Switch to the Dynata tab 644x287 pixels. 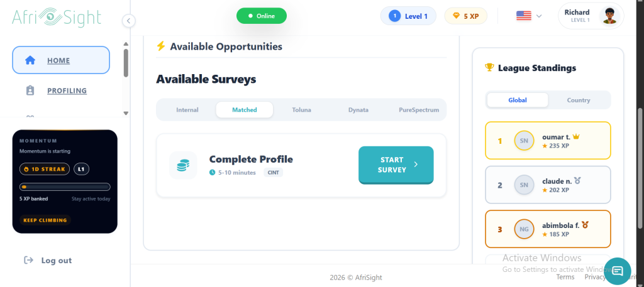pyautogui.click(x=358, y=110)
